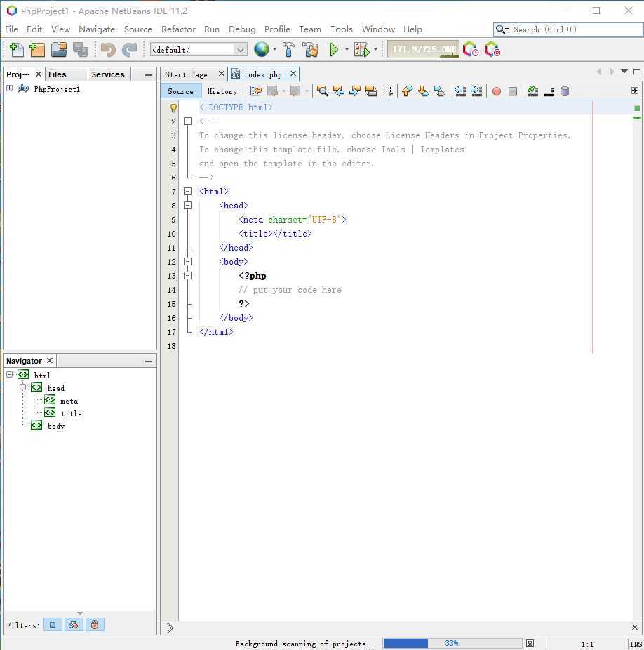
Task: Run the project with green play icon
Action: coord(334,50)
